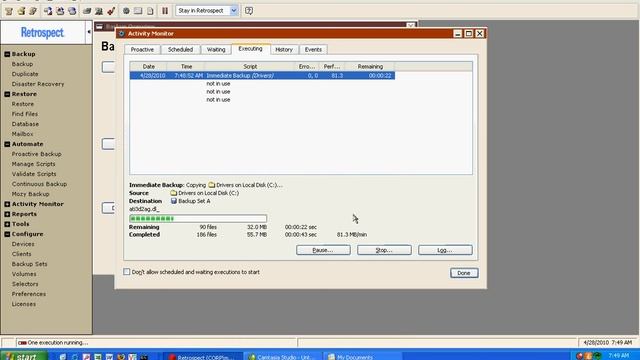Click the Stop... button

384,250
